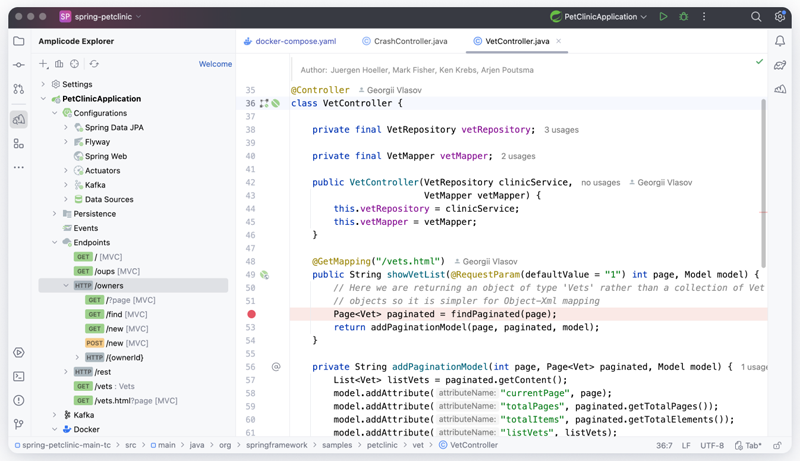Click the locate target icon in Explorer toolbar
This screenshot has height=461, width=800.
[x=74, y=64]
